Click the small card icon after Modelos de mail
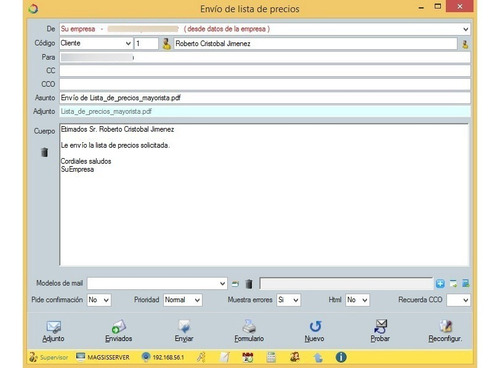Image resolution: width=500 pixels, height=368 pixels. click(x=235, y=284)
